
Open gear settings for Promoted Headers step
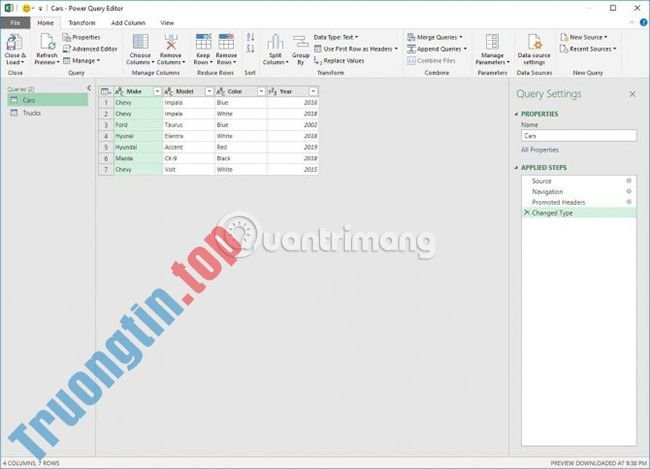(629, 202)
